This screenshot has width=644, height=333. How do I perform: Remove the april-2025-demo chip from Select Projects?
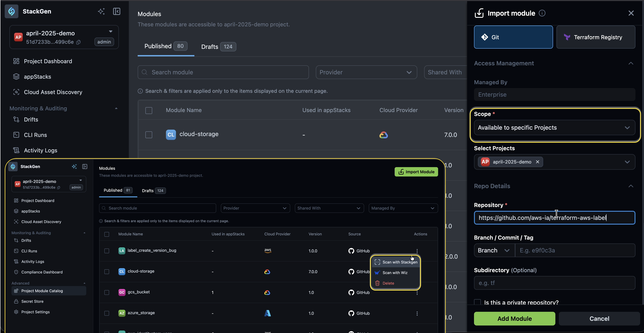[538, 162]
